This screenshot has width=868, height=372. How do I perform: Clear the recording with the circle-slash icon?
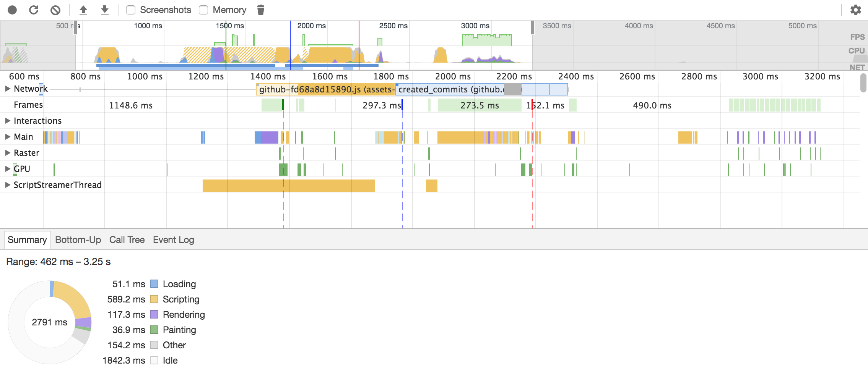[55, 10]
